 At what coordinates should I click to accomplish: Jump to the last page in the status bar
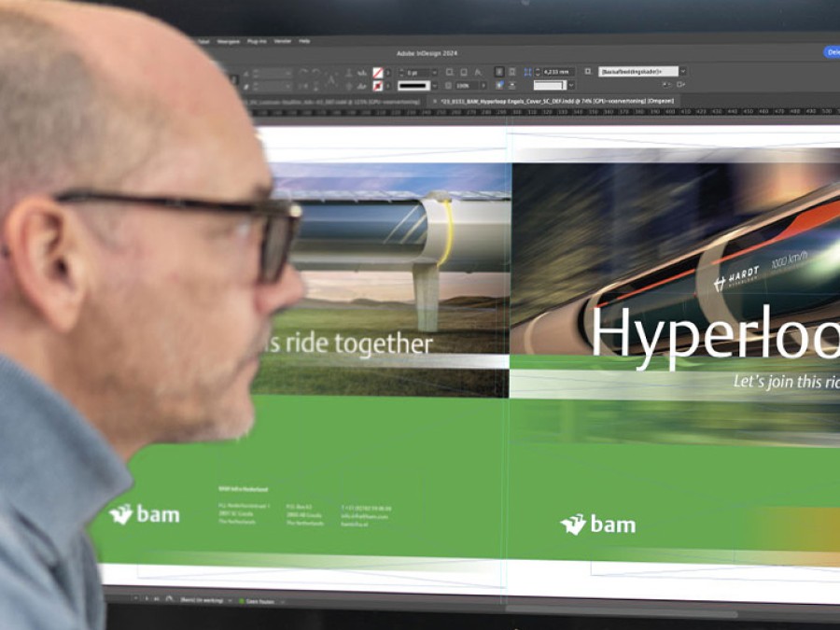click(156, 598)
